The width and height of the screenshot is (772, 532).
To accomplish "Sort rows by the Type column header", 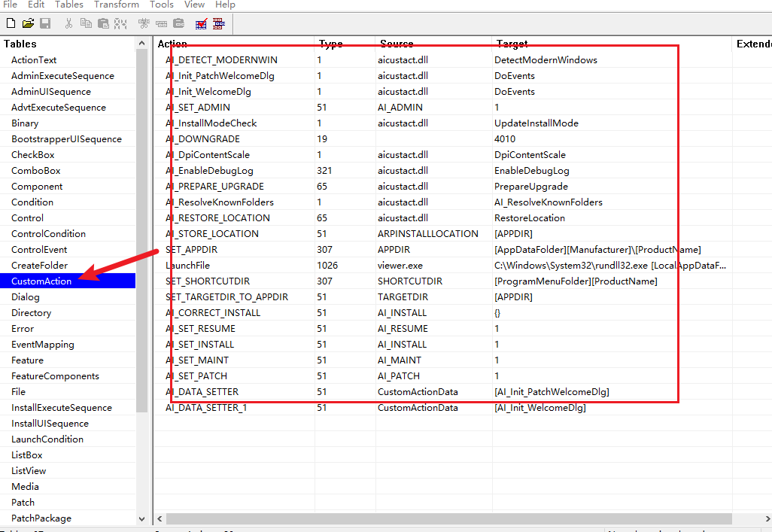I will click(331, 44).
